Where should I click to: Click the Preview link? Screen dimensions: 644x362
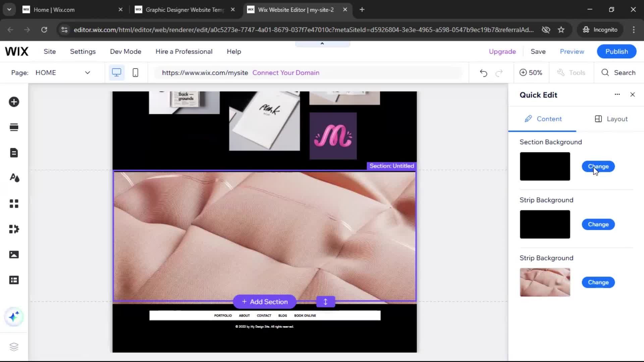coord(572,52)
